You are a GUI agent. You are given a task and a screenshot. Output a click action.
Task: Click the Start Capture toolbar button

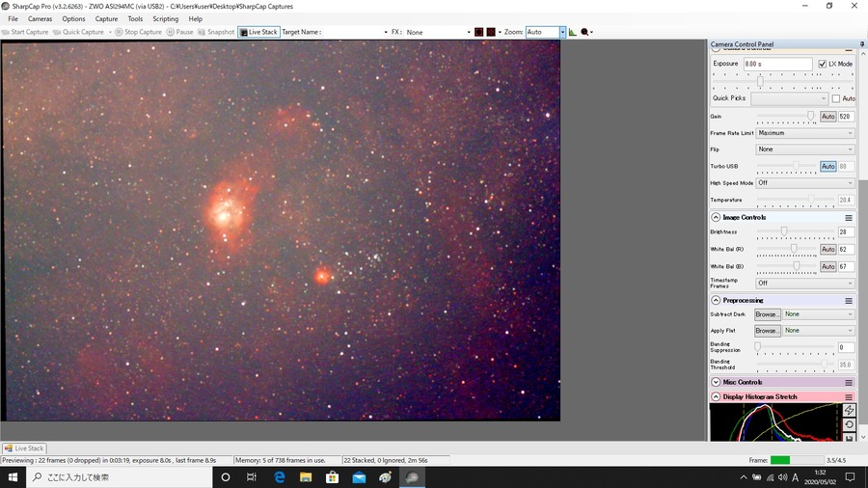[25, 32]
